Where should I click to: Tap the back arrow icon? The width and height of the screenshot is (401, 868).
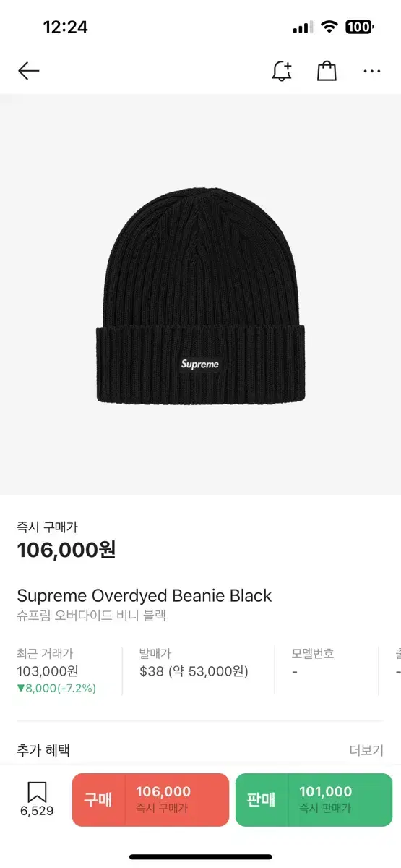(28, 70)
